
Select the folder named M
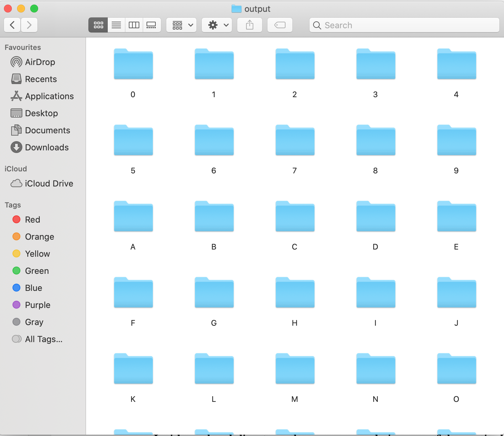(295, 369)
